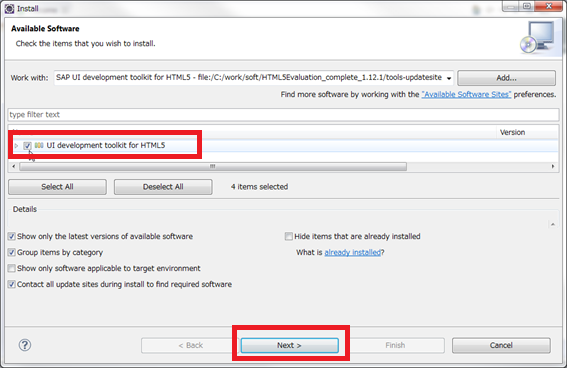Open the Work with dropdown arrow
567x368 pixels.
(449, 78)
